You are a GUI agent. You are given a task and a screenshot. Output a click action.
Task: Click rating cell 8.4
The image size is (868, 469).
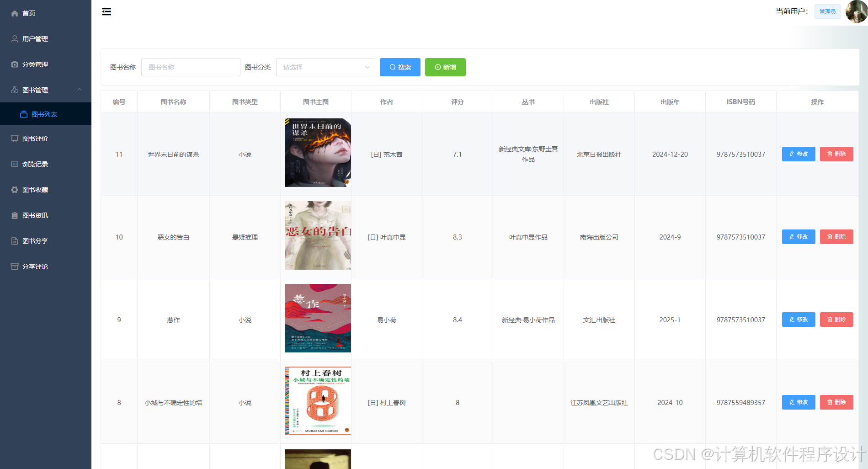click(458, 320)
